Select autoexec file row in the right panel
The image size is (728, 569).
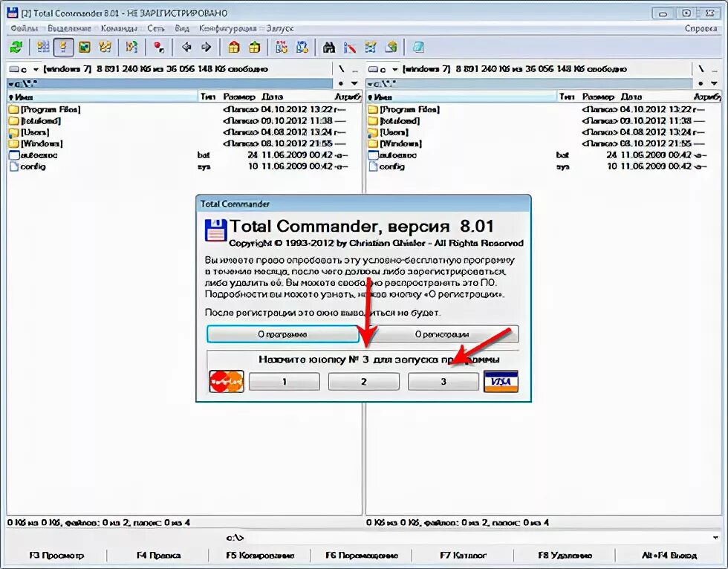click(544, 155)
